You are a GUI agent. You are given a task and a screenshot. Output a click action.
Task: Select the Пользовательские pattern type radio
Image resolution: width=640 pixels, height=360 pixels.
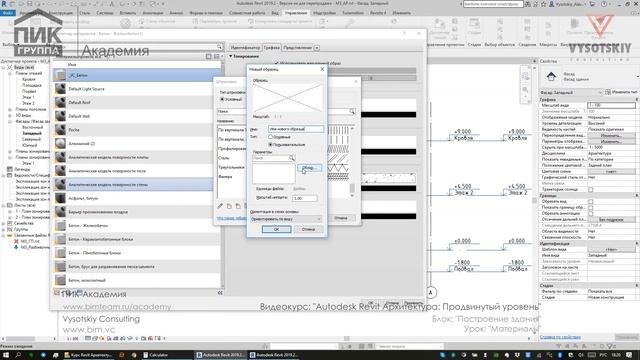[270, 144]
